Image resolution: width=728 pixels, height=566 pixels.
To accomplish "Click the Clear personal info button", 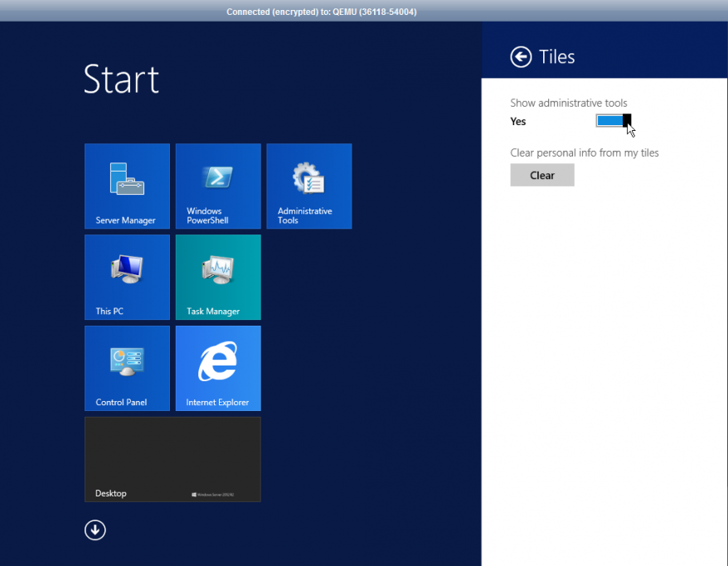I will pos(542,175).
